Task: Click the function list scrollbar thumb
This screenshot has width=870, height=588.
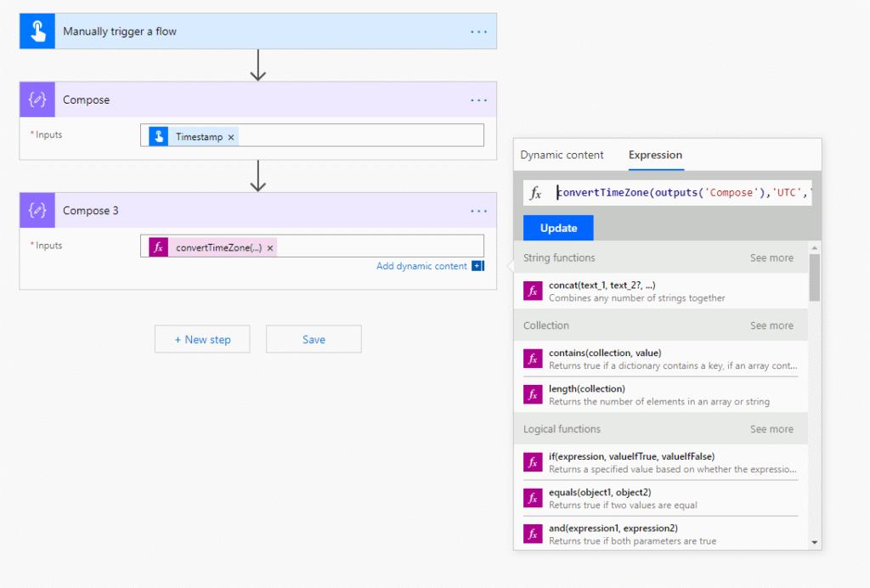Action: tap(814, 277)
